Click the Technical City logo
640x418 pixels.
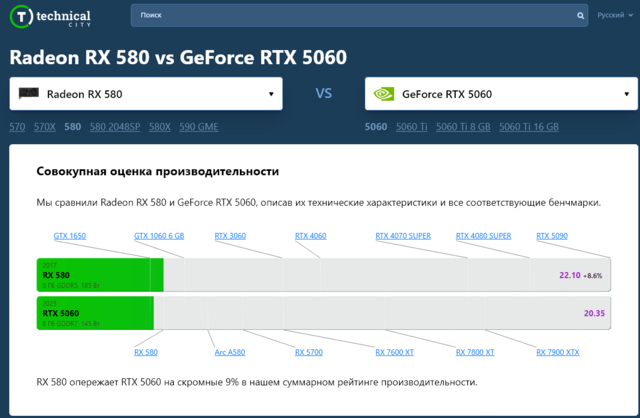pyautogui.click(x=48, y=17)
